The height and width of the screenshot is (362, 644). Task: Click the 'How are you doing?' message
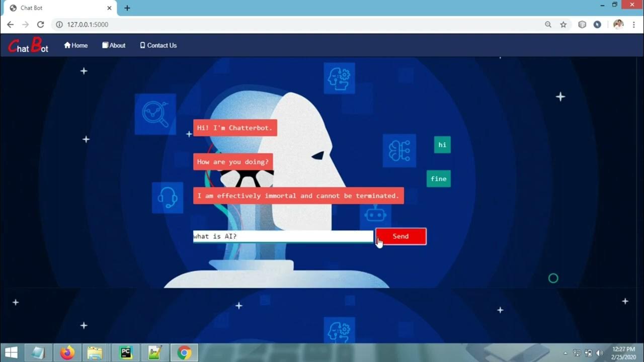pyautogui.click(x=233, y=162)
